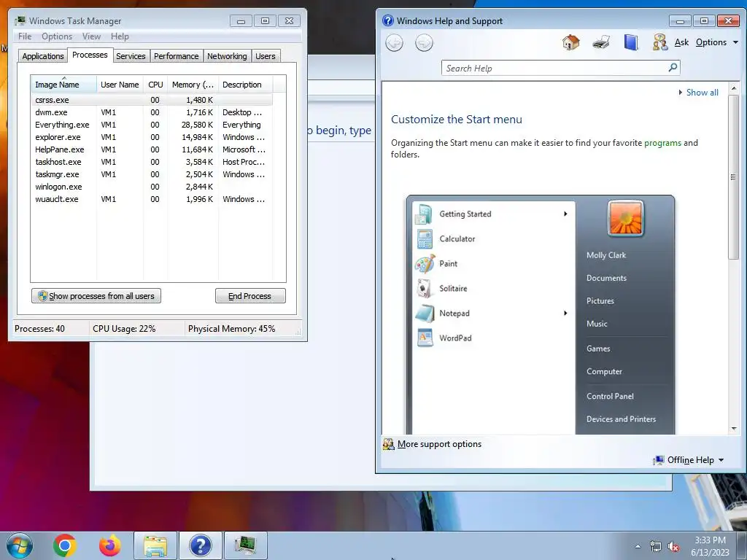The height and width of the screenshot is (560, 747).
Task: Click the Start menu illustration in Help
Action: tap(541, 315)
